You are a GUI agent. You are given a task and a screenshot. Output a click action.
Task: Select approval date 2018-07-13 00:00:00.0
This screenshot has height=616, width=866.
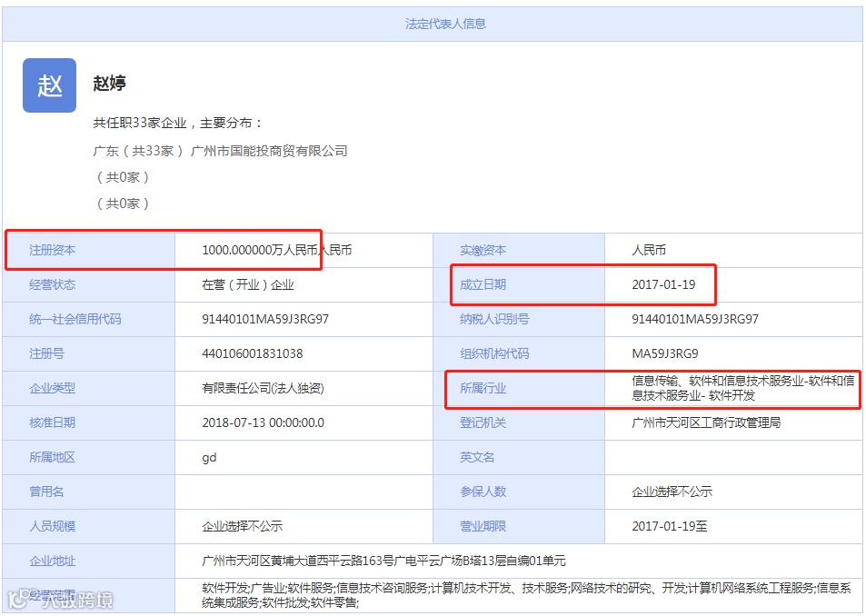click(263, 422)
